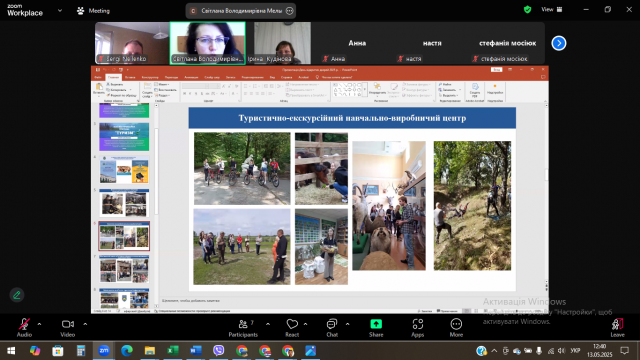640x360 pixels.
Task: Open the Windows Start menu
Action: pos(11,351)
